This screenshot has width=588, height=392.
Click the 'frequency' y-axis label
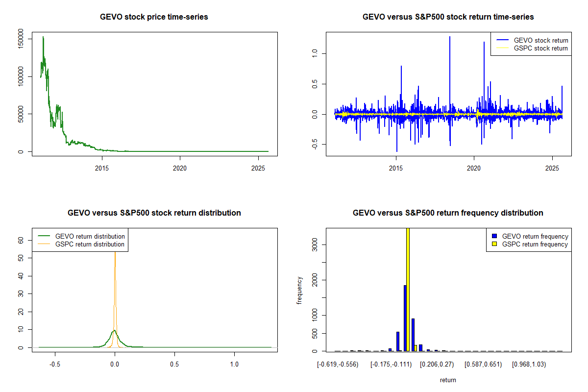coord(299,290)
